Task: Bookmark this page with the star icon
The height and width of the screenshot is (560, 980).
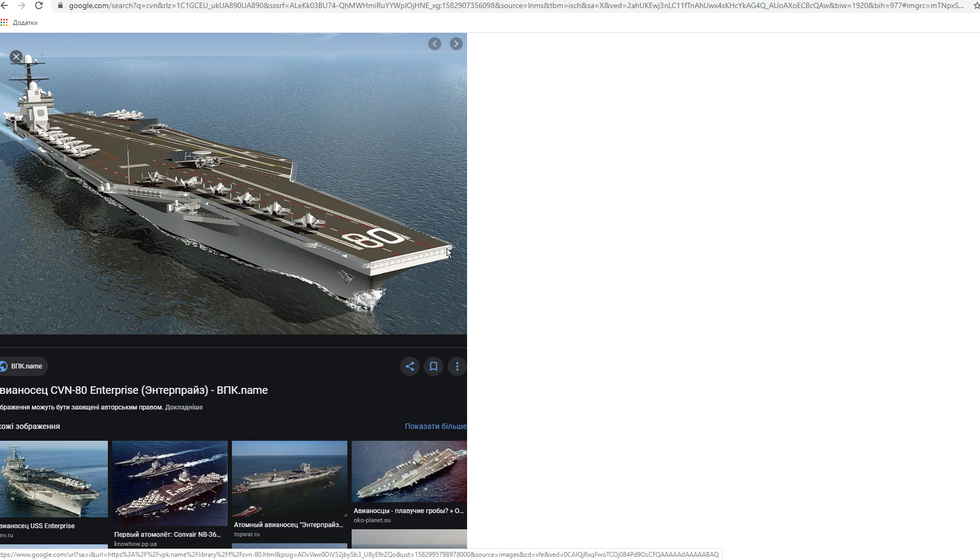Action: (x=976, y=5)
